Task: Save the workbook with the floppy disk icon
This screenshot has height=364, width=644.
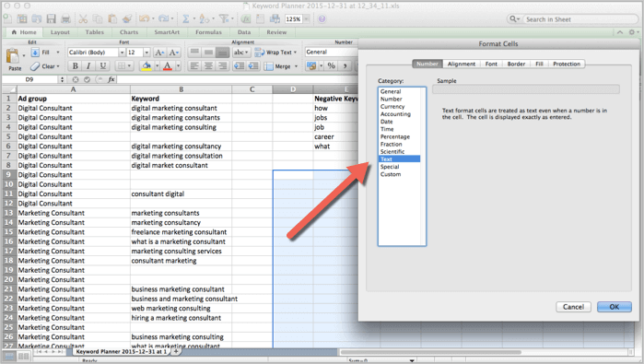Action: click(x=51, y=18)
